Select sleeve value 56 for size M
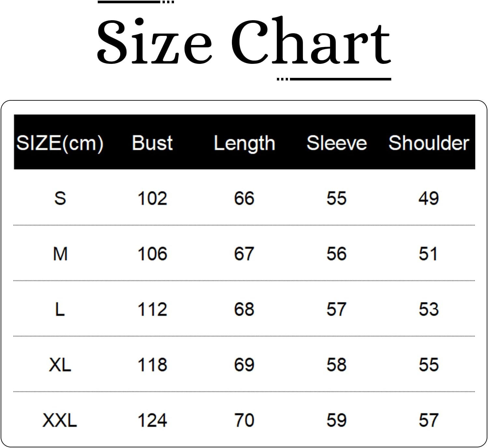Screen dimensions: 488x448 click(337, 254)
